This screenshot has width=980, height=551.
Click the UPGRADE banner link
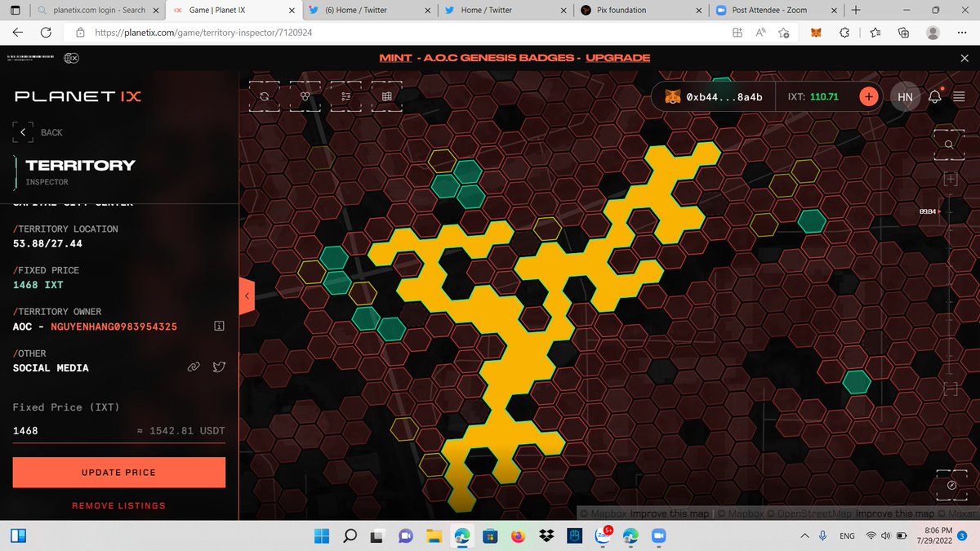click(617, 58)
